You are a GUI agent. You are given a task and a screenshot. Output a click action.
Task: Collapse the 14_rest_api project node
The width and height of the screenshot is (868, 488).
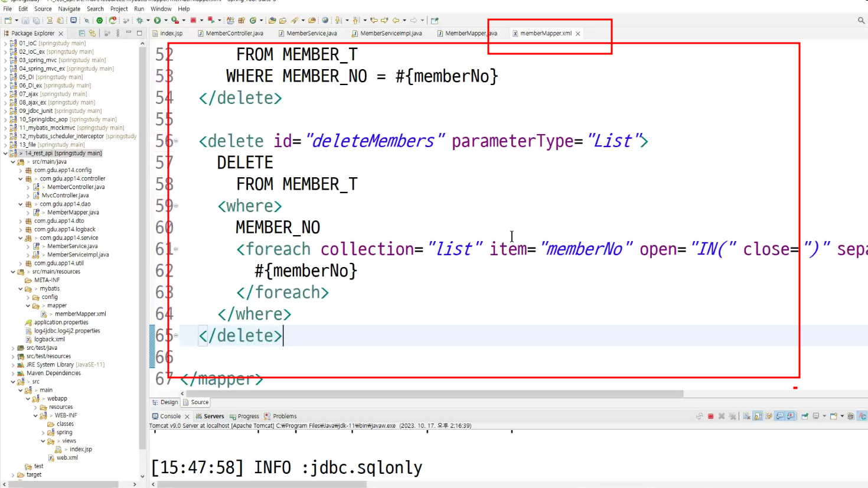click(x=5, y=153)
